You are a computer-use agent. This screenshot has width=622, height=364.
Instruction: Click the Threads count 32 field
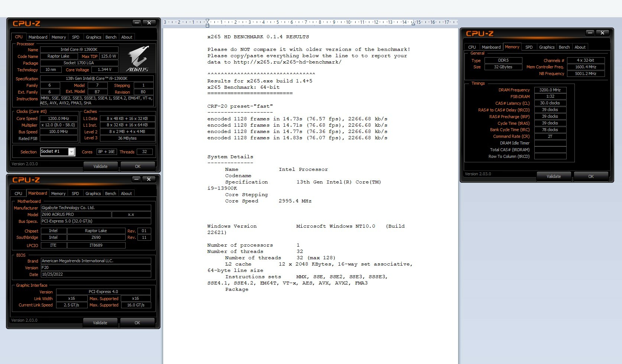145,152
